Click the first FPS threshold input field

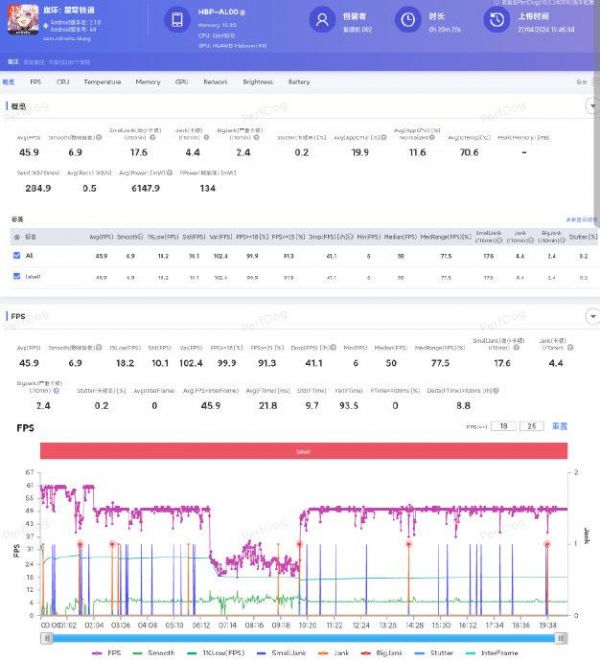[507, 426]
